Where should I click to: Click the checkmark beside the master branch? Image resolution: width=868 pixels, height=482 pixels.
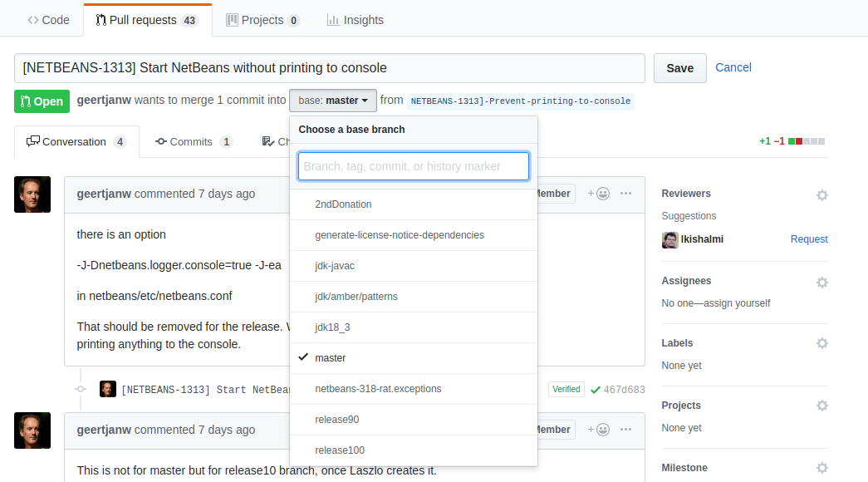(x=305, y=357)
